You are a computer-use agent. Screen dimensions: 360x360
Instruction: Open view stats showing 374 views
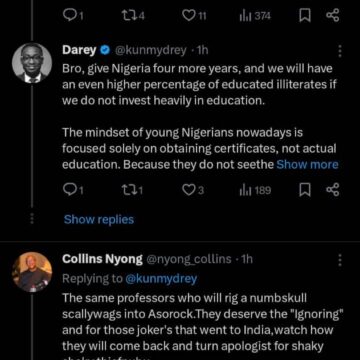(255, 16)
